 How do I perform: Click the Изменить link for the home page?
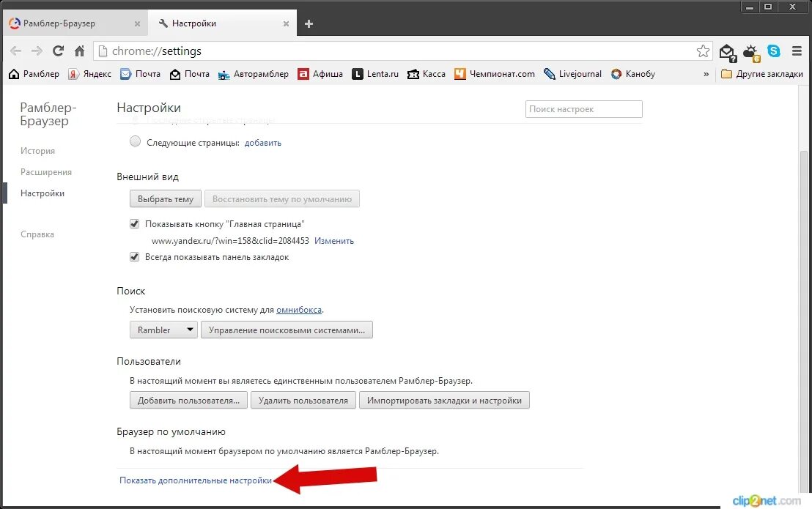(x=334, y=241)
